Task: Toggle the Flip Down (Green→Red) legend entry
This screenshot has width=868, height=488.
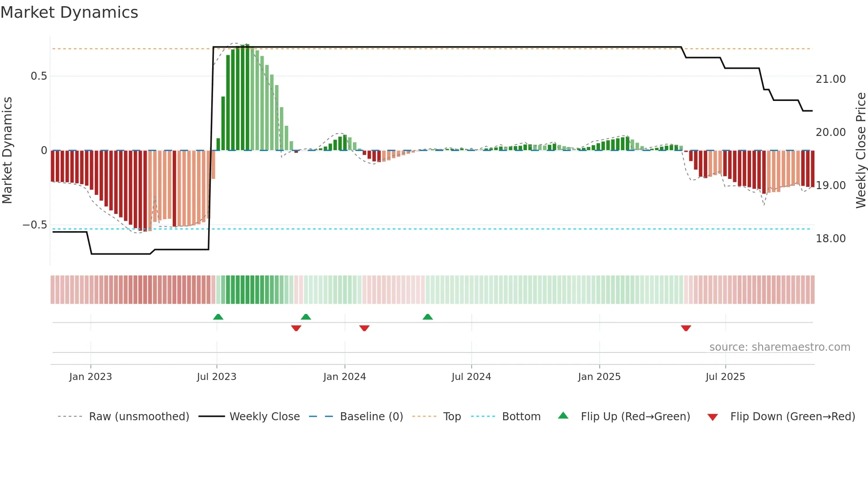Action: tap(781, 417)
